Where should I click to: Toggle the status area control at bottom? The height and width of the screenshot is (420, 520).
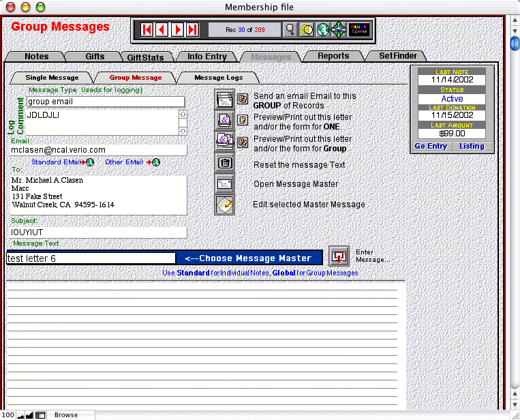coord(40,415)
